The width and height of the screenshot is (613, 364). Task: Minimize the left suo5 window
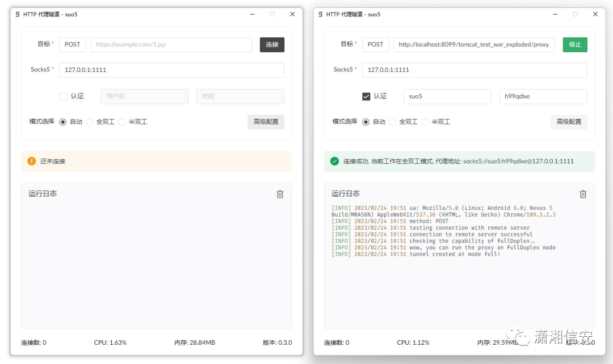(253, 14)
